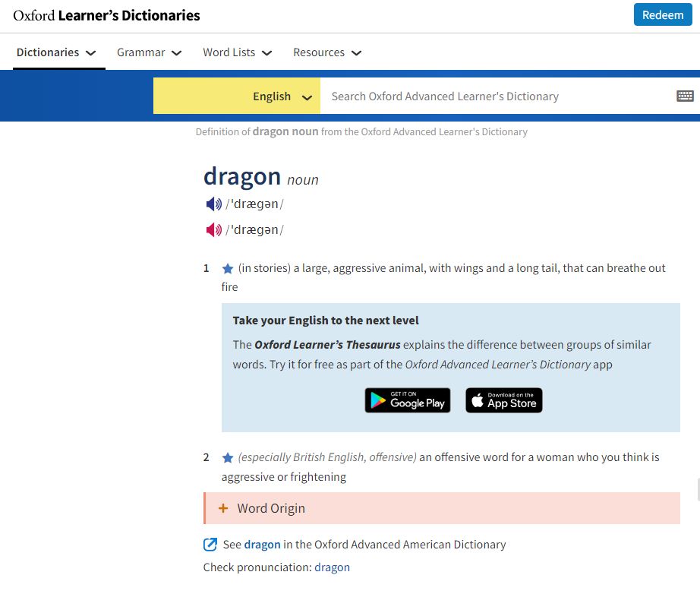Screen dimensions: 700x594
Task: Click the page scrollbar thumb on the right edge
Action: [698, 489]
